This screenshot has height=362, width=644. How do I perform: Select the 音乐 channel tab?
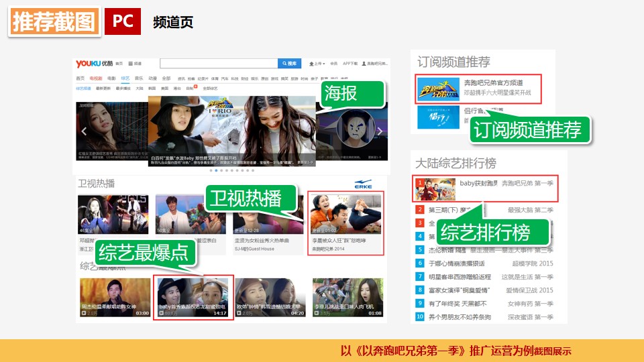pos(139,78)
